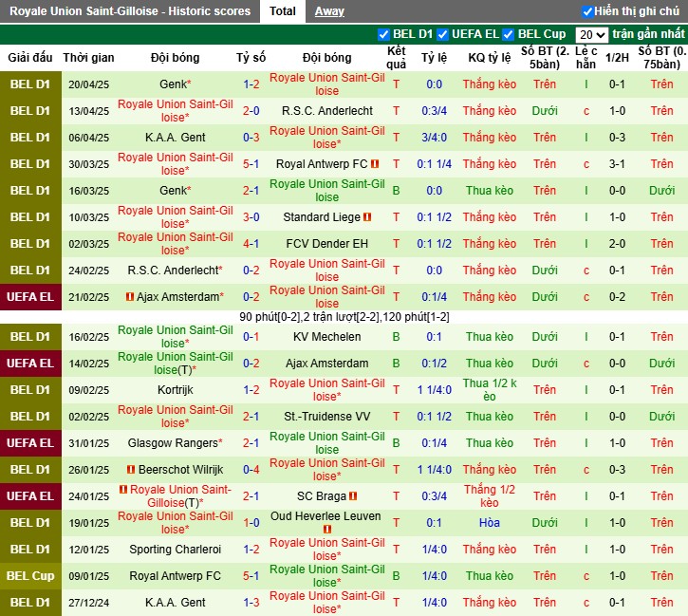Click Thua 1/2 kèo result for 09/02/25
The width and height of the screenshot is (688, 616).
click(x=490, y=390)
